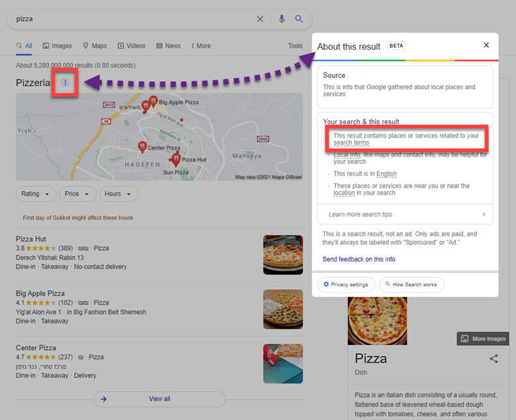Click the Sun Pizza map label

pyautogui.click(x=176, y=173)
